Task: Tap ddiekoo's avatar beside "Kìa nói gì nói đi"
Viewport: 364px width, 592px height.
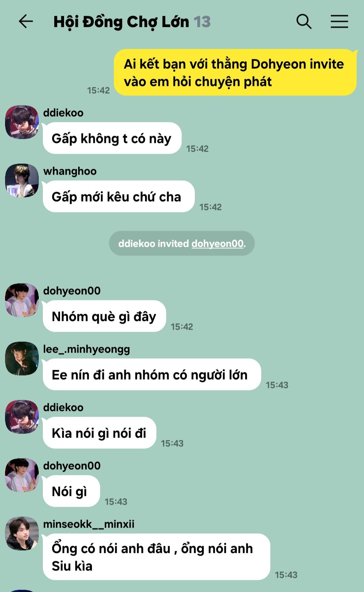Action: click(x=22, y=417)
